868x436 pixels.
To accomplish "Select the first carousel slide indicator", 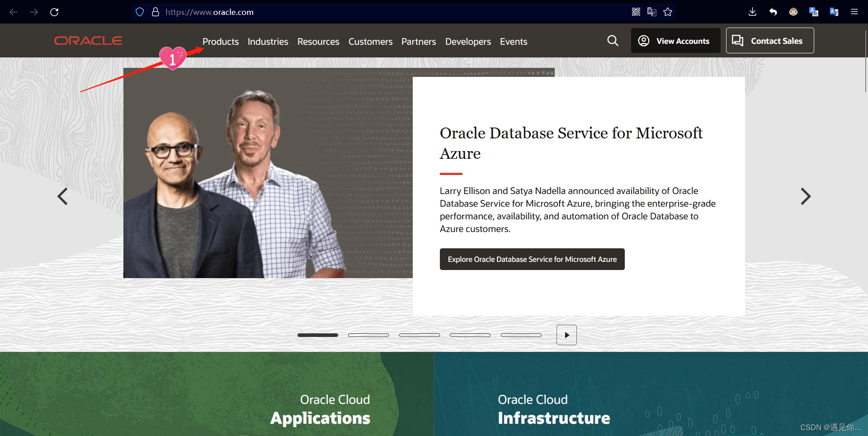I will pyautogui.click(x=318, y=335).
